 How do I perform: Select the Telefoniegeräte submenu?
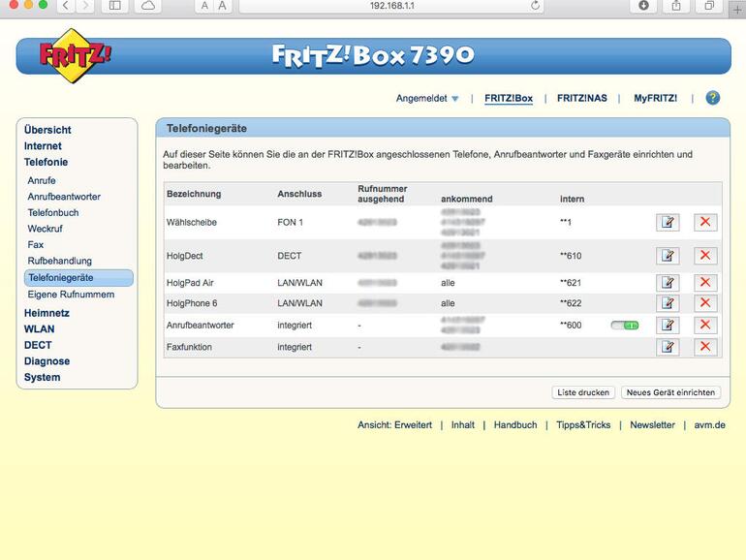pyautogui.click(x=78, y=278)
